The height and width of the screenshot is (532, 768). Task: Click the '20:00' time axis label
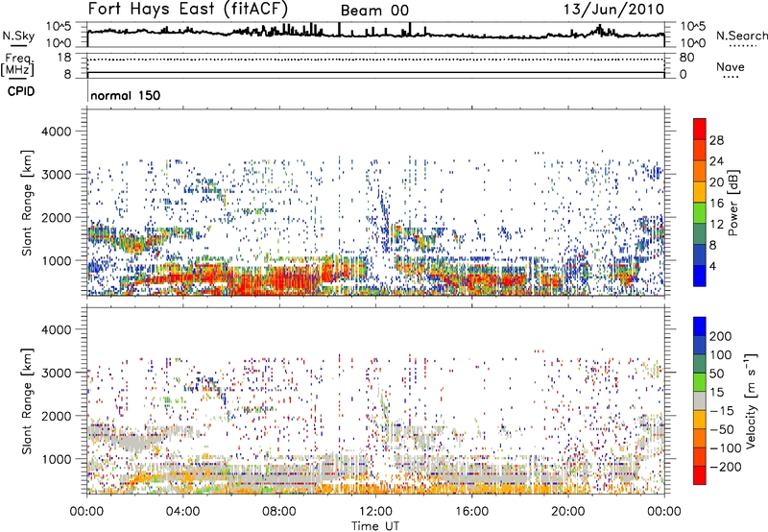tap(568, 512)
